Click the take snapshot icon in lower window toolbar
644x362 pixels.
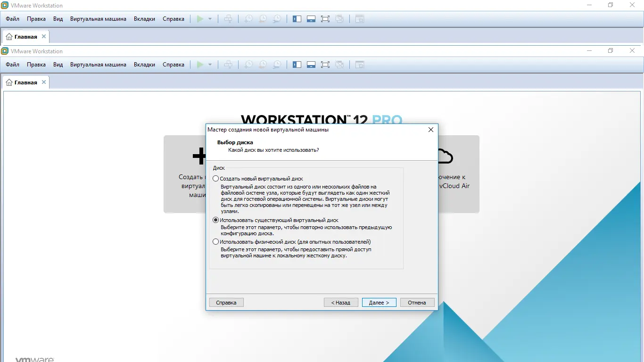[248, 65]
